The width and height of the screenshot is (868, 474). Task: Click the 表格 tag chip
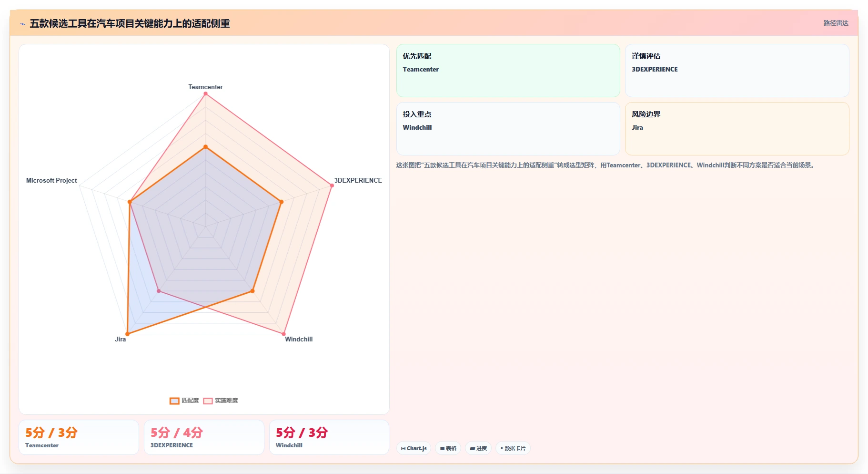[448, 448]
